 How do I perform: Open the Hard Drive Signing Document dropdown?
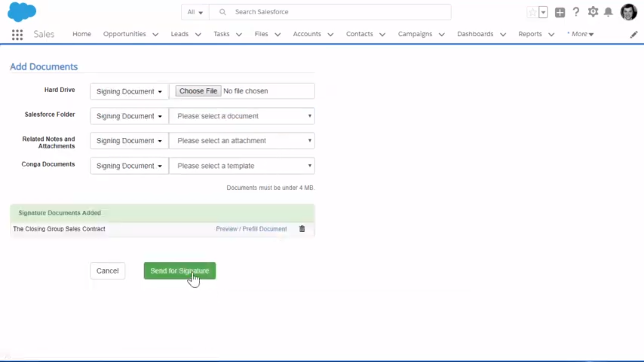129,92
